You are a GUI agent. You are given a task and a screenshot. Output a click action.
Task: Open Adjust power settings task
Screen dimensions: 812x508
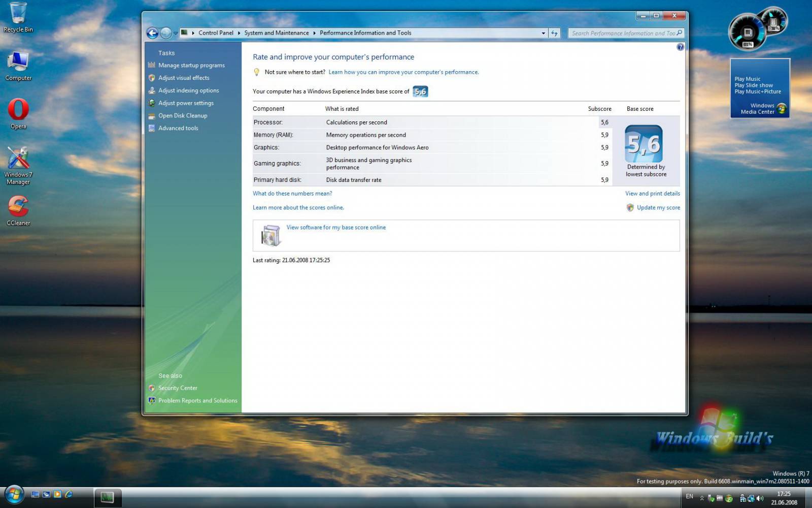point(186,103)
